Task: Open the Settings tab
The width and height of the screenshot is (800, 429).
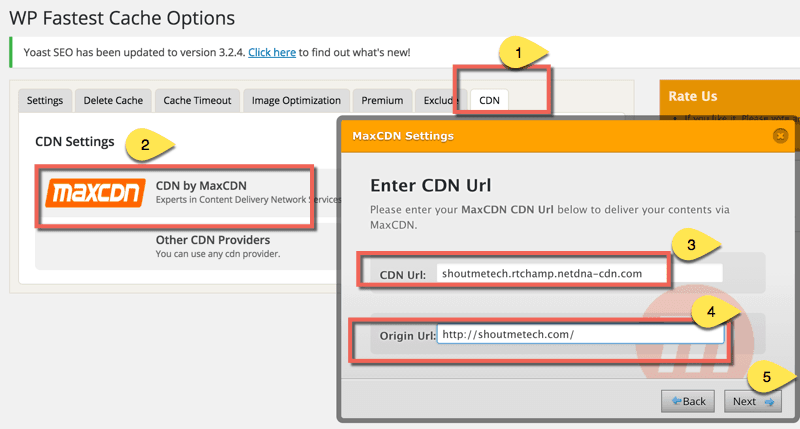Action: coord(45,100)
